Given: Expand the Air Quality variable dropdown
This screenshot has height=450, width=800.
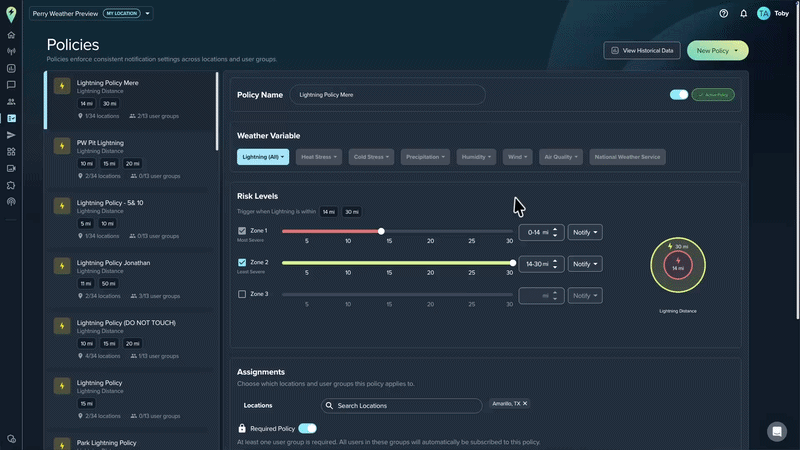Looking at the screenshot, I should pyautogui.click(x=561, y=157).
